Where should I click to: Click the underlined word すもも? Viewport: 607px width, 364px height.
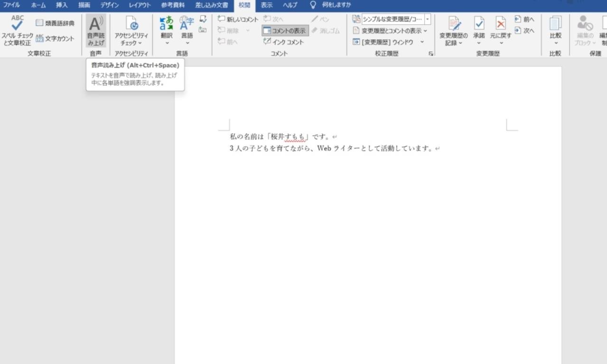pyautogui.click(x=294, y=137)
